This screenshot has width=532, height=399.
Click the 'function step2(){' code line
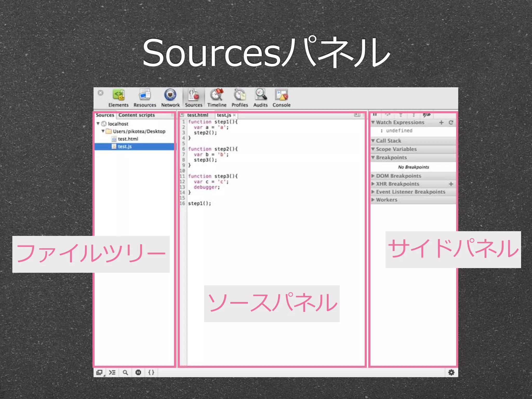pos(213,149)
